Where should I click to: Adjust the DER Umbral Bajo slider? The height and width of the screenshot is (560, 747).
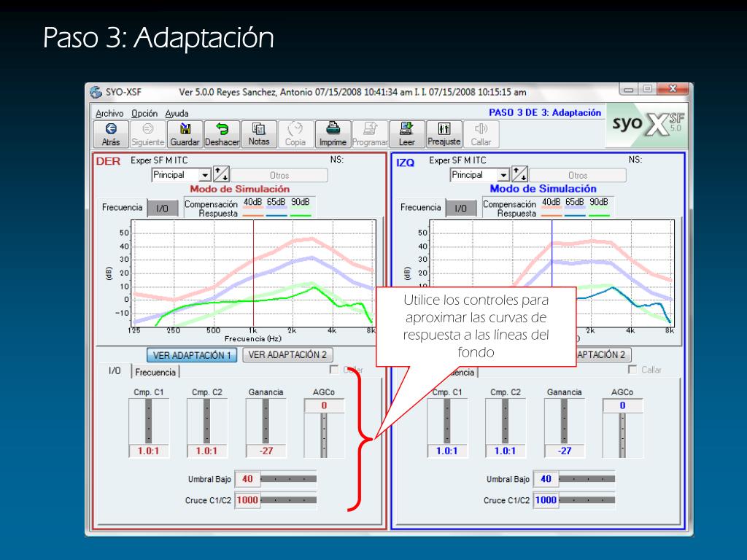pyautogui.click(x=289, y=479)
